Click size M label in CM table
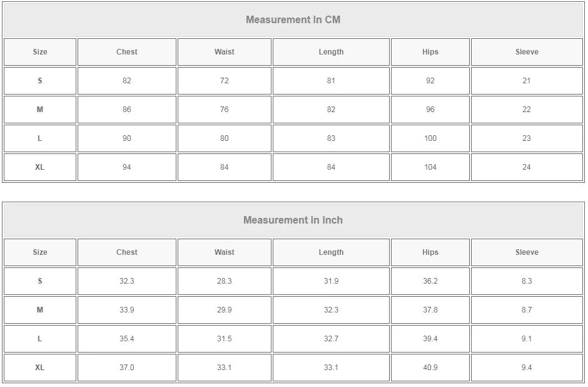Image resolution: width=588 pixels, height=387 pixels. pyautogui.click(x=39, y=110)
